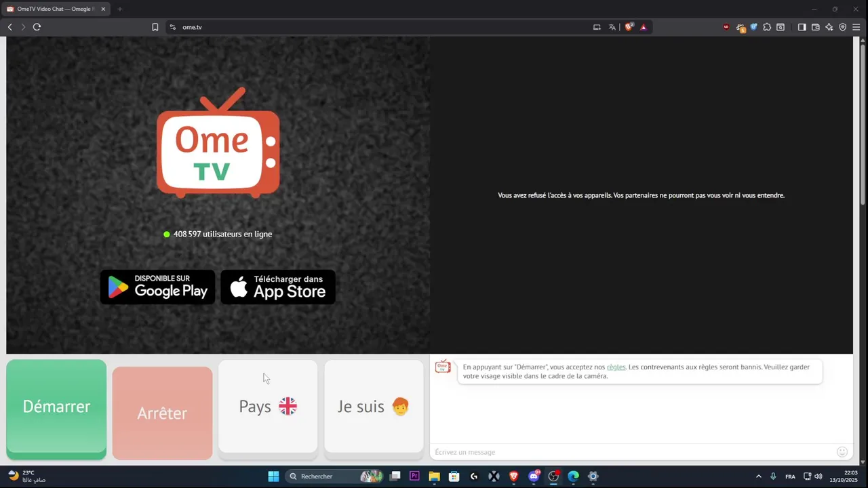Screen dimensions: 868x488
Task: Go back with browser back arrow
Action: point(9,27)
